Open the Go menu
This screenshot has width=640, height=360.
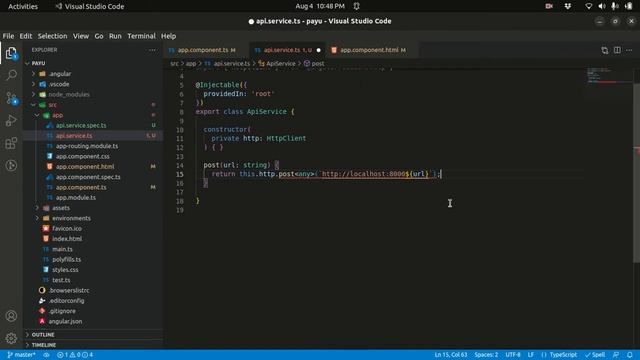coord(99,36)
